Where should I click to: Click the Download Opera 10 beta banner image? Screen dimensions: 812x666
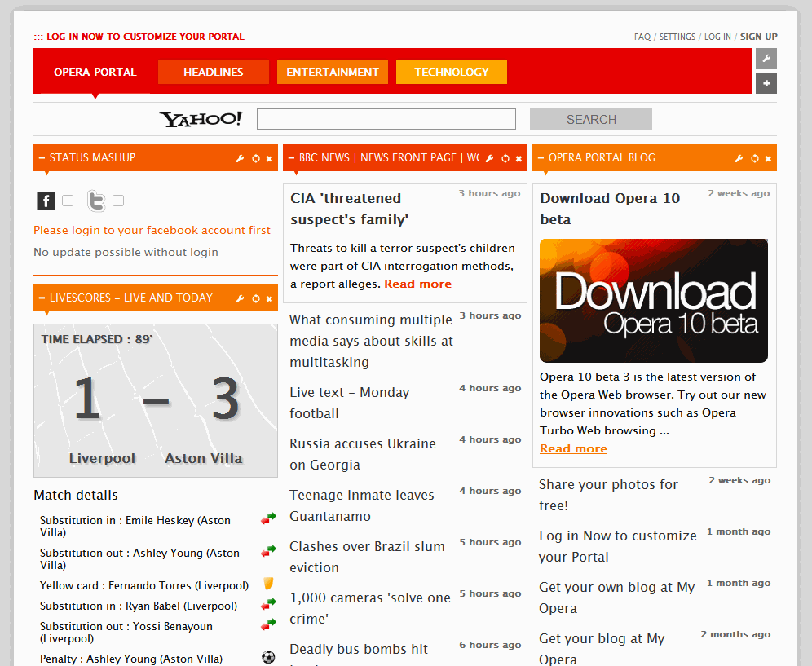pyautogui.click(x=653, y=300)
